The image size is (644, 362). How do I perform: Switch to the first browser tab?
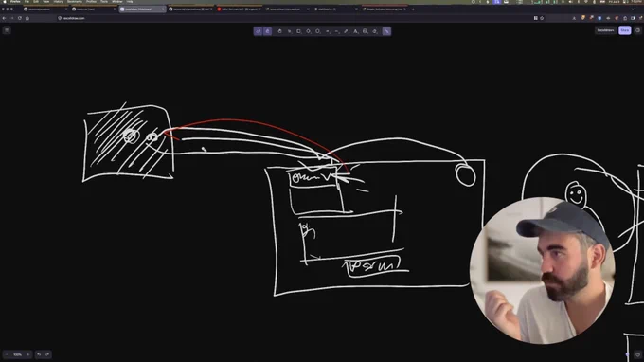(x=45, y=9)
